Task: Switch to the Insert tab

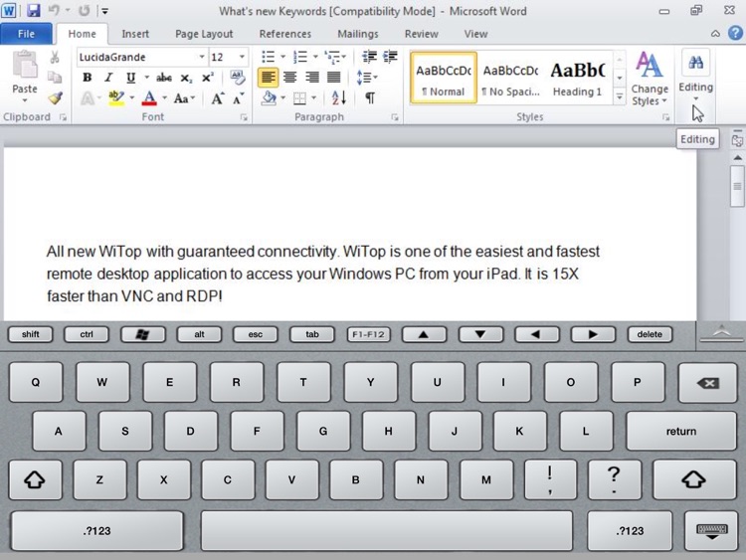Action: coord(135,34)
